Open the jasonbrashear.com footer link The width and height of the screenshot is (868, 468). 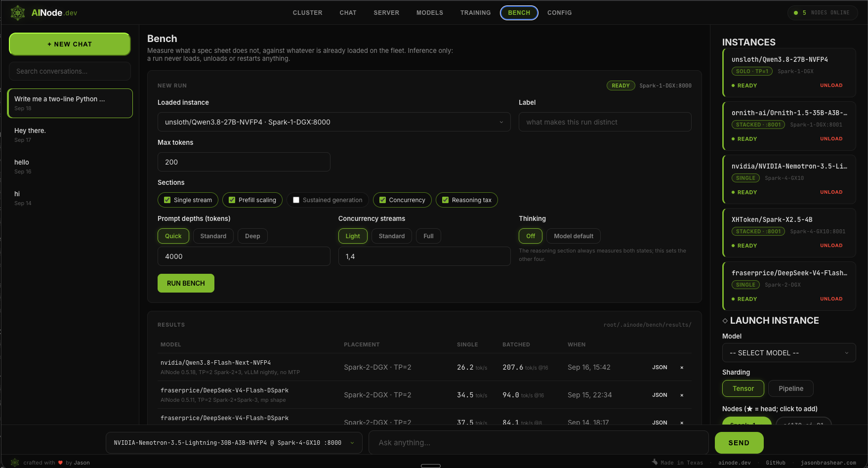point(828,463)
